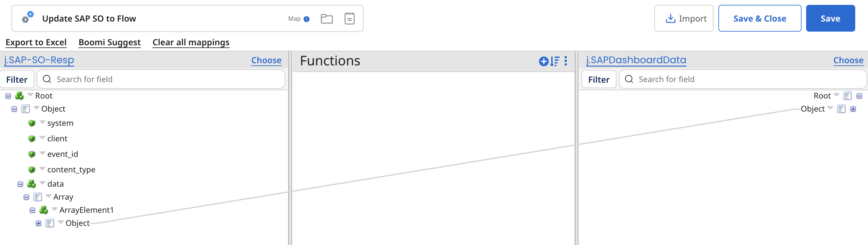Click the folder icon near the map title

[327, 19]
